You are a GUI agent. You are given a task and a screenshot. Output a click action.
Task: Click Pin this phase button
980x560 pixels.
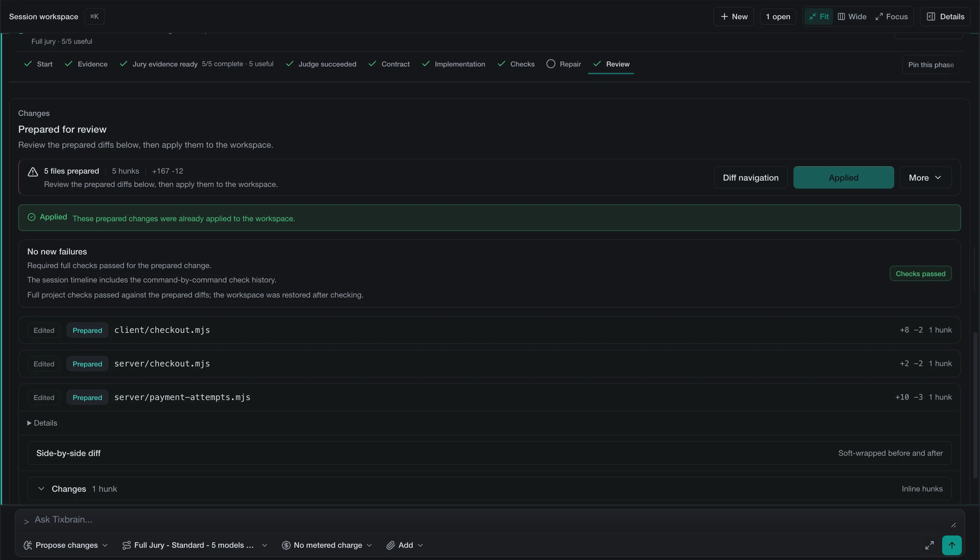(x=931, y=65)
